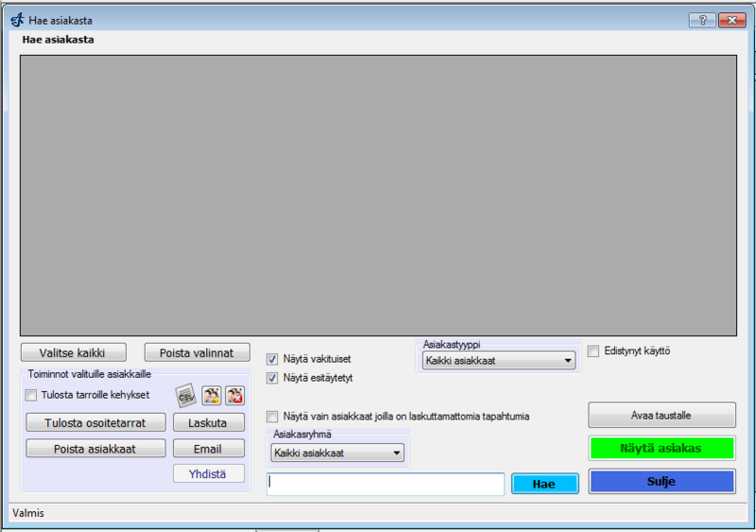The width and height of the screenshot is (756, 532).
Task: Toggle Näytä esitäytetyt checkbox
Action: [273, 378]
